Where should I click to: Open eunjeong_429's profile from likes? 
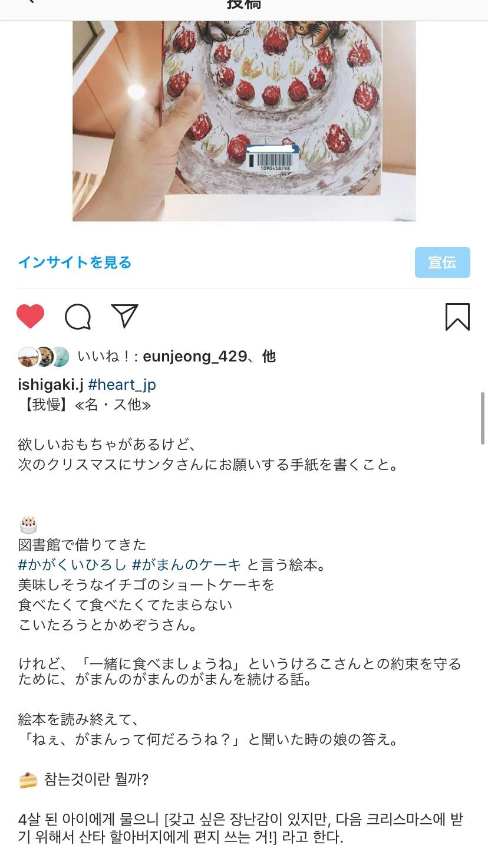[x=195, y=357]
